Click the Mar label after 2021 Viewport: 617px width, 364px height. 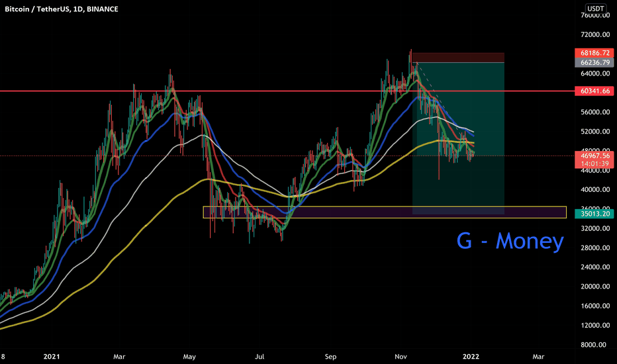click(119, 357)
